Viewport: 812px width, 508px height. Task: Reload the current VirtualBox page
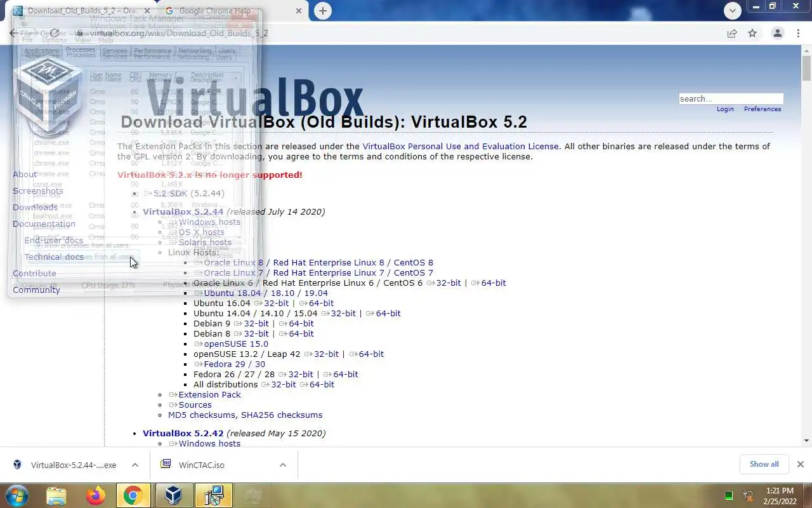pos(55,33)
